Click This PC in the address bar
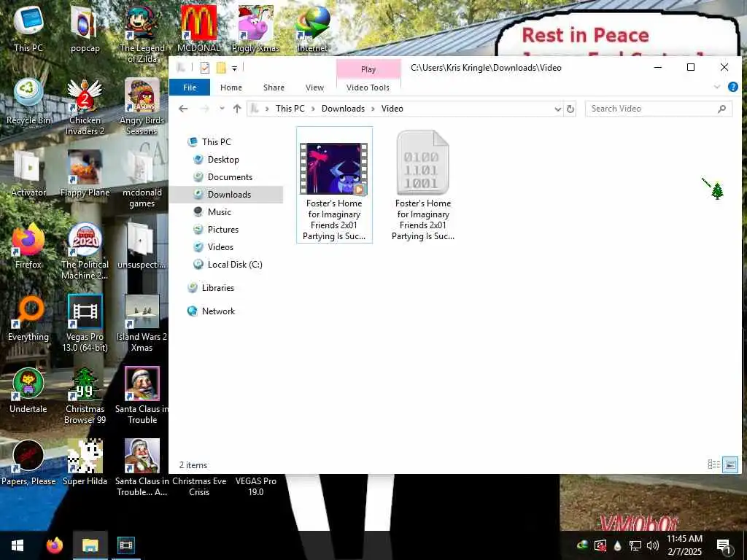The width and height of the screenshot is (747, 560). tap(290, 109)
